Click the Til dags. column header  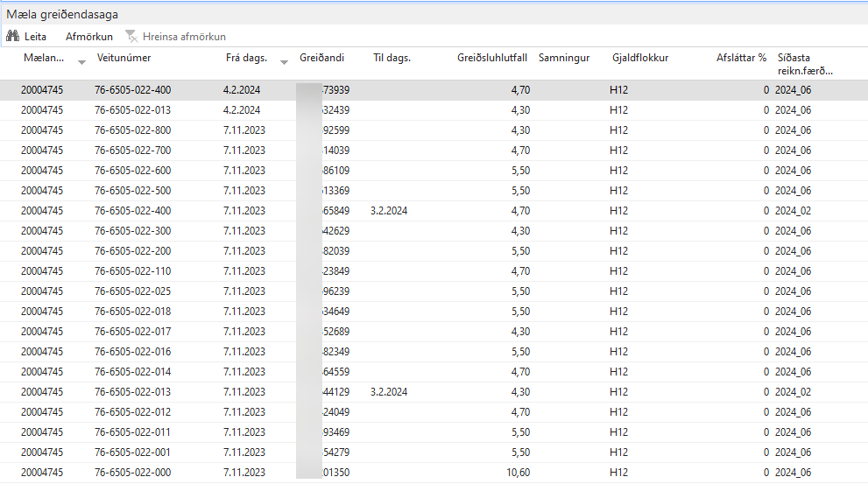click(392, 58)
